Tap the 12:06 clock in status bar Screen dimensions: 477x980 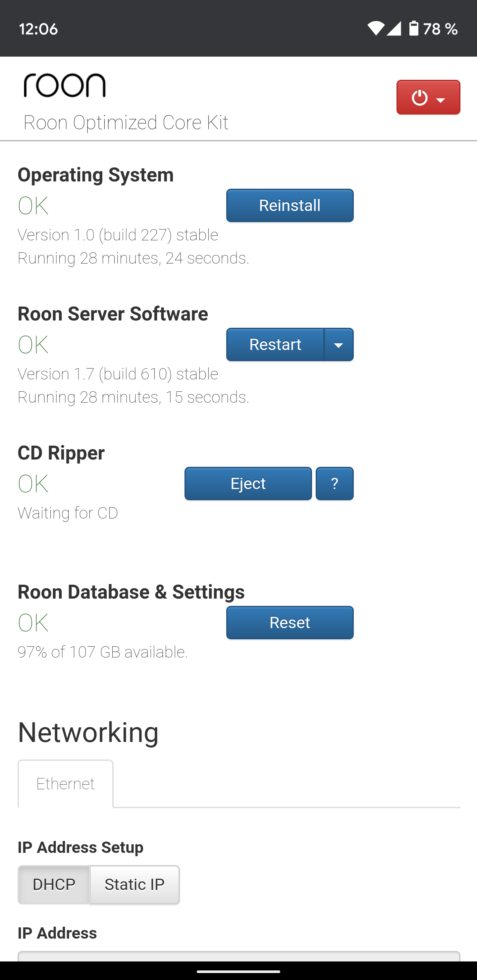click(x=38, y=29)
